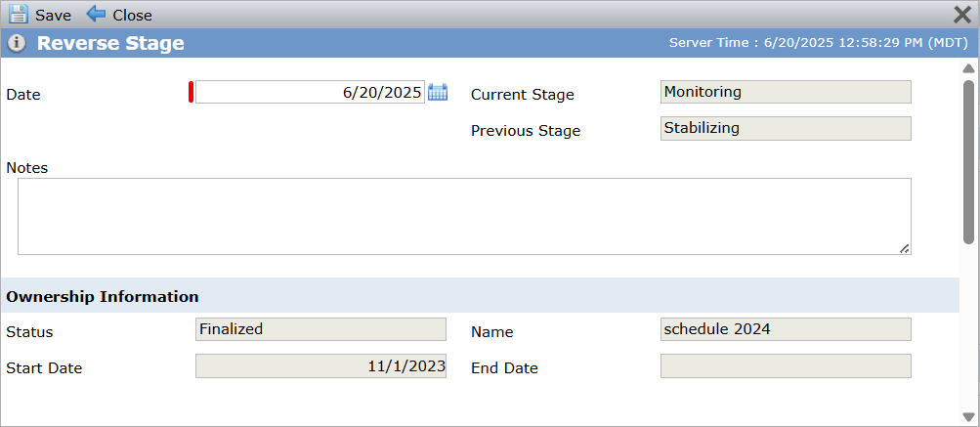
Task: Click the Previous Stage field showing Stabilizing
Action: 786,128
